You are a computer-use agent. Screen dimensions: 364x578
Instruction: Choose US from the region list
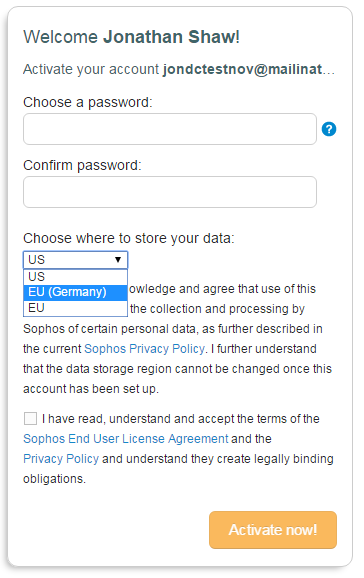pyautogui.click(x=75, y=276)
